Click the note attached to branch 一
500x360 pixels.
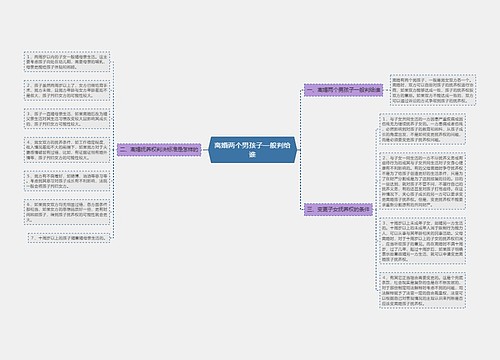433,90
